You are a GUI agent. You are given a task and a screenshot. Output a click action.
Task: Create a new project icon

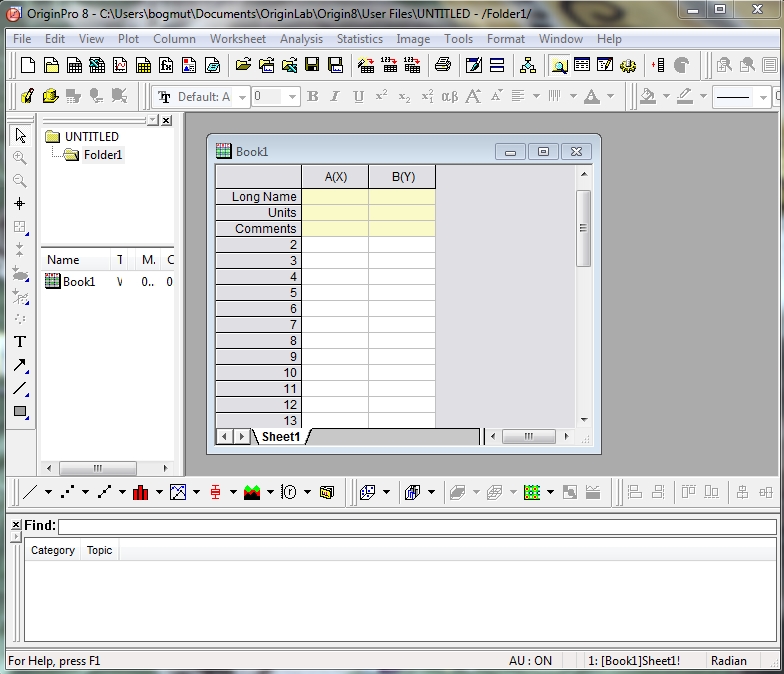point(28,65)
